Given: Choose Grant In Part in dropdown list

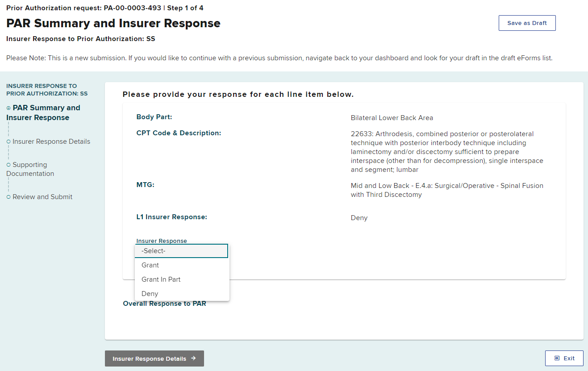Looking at the screenshot, I should coord(161,279).
